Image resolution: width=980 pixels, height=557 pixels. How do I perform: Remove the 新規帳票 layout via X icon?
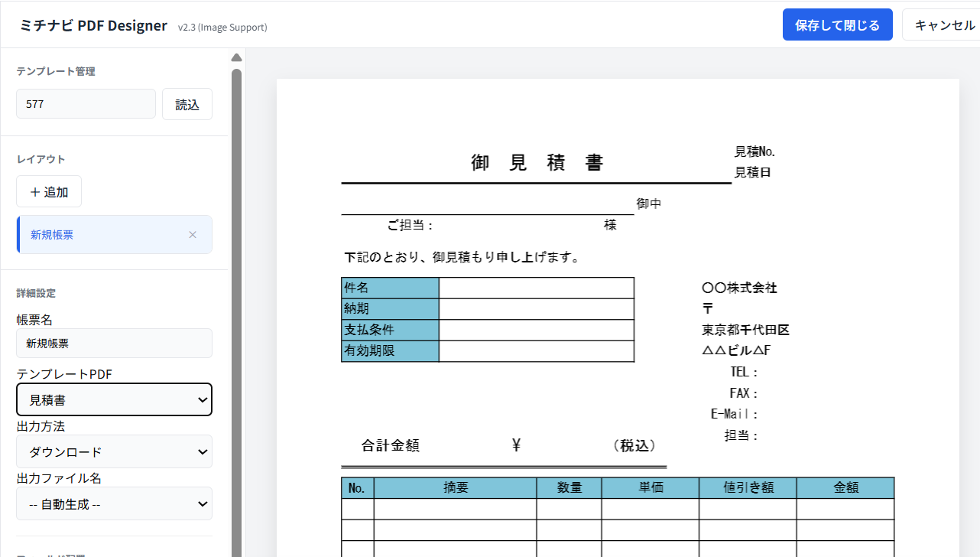click(x=193, y=235)
